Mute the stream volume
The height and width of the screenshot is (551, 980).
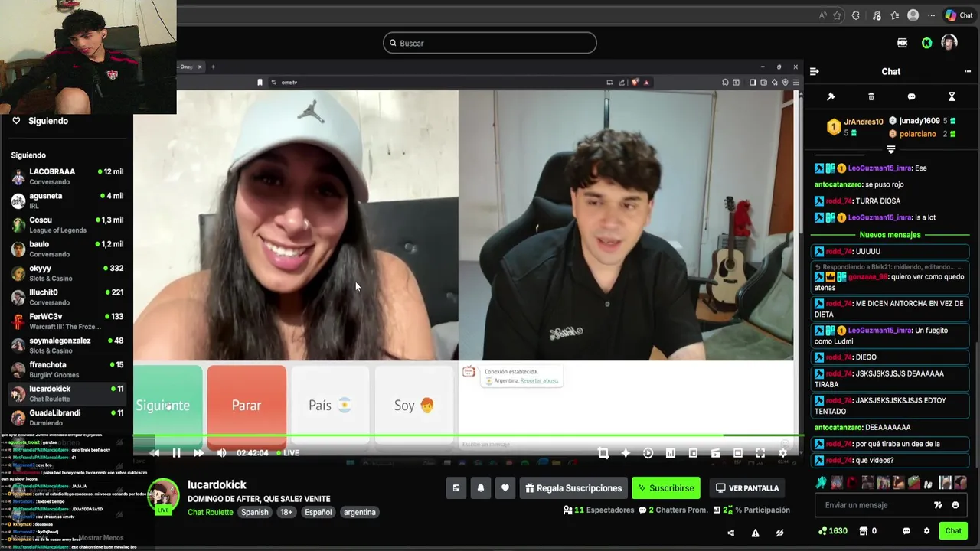[x=221, y=453]
